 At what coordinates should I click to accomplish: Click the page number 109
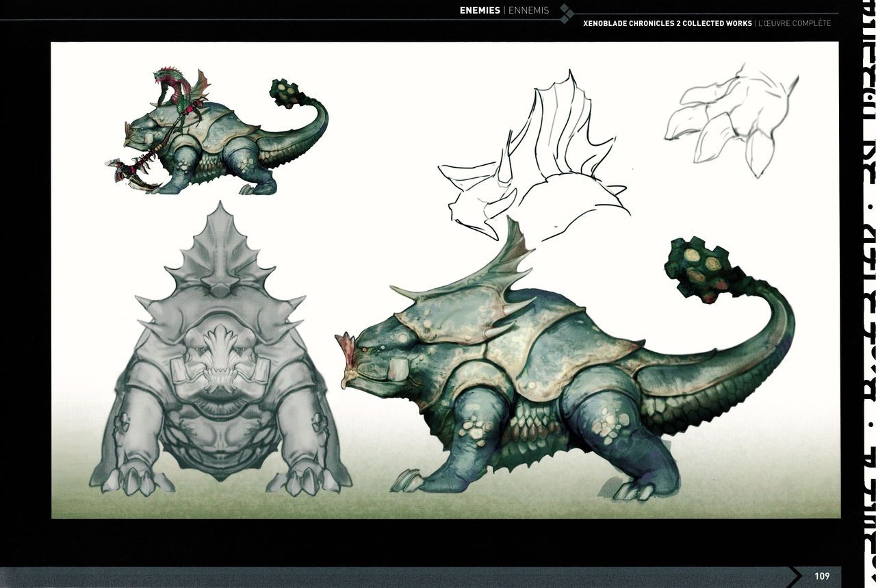(x=822, y=576)
